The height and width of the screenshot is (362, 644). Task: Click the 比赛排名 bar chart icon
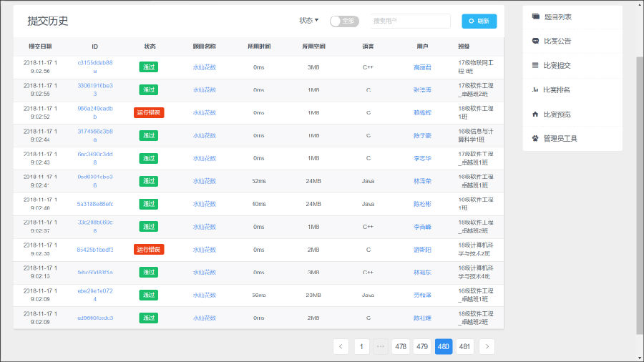point(535,90)
